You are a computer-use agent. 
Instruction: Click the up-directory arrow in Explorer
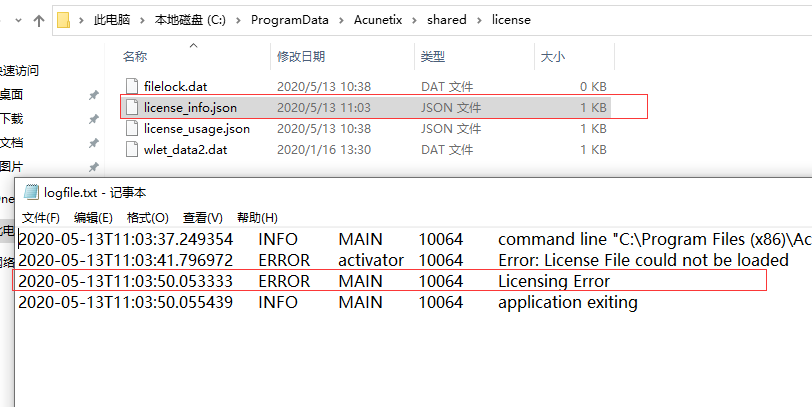(x=38, y=19)
